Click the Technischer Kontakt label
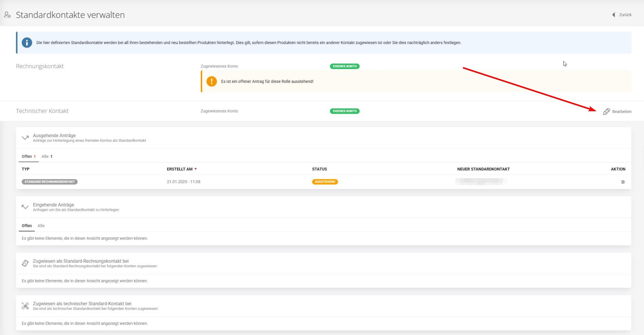This screenshot has height=335, width=644. tap(42, 111)
